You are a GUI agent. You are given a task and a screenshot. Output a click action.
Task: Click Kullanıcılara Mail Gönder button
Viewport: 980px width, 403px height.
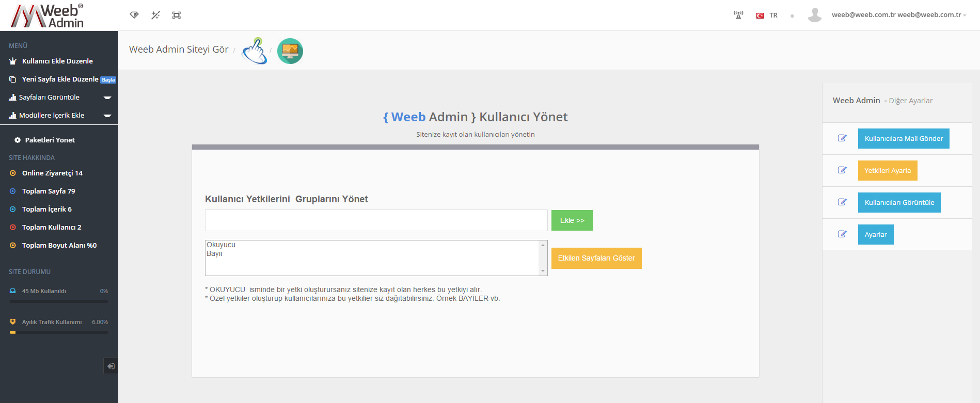pos(904,138)
